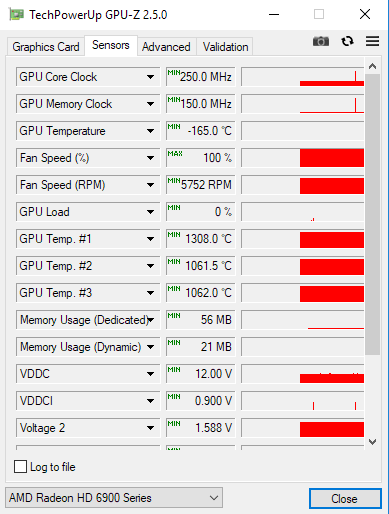Image resolution: width=389 pixels, height=514 pixels.
Task: Click the VDDC history graph
Action: pyautogui.click(x=303, y=374)
